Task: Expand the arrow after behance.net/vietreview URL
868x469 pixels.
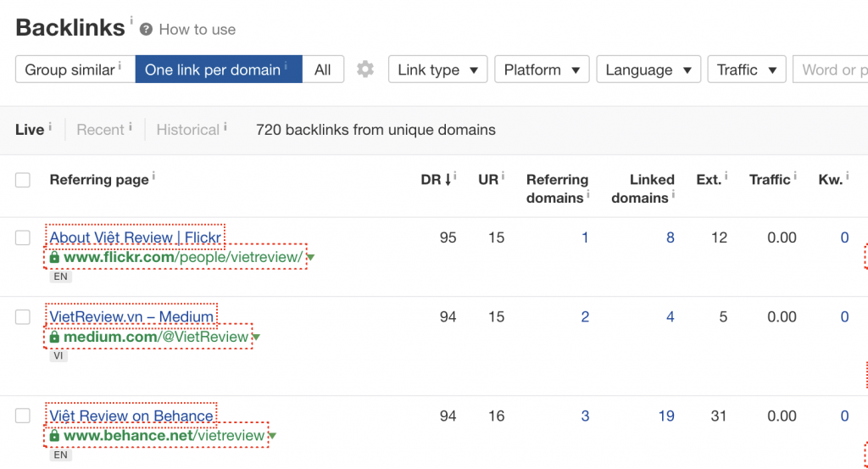Action: tap(272, 436)
